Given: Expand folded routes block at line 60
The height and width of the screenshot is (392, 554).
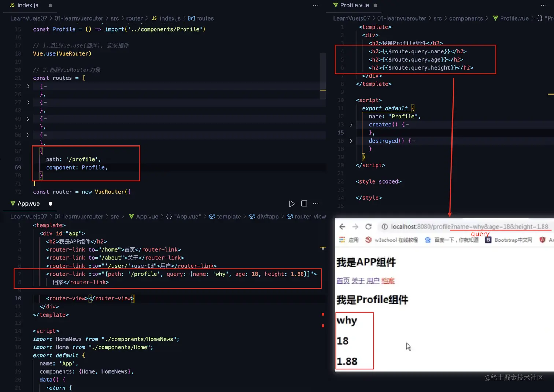Looking at the screenshot, I should click(28, 135).
